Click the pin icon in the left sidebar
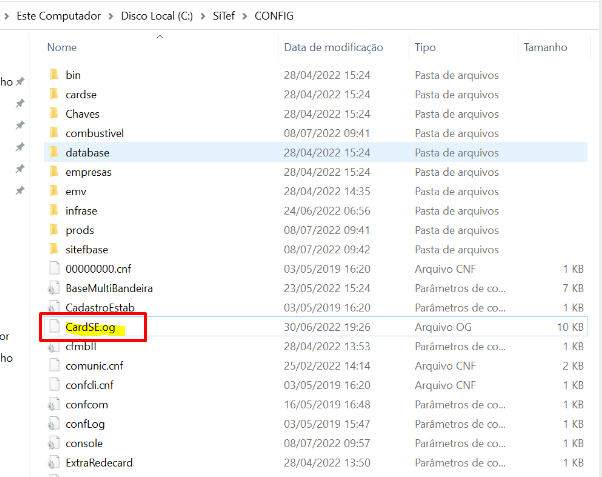The width and height of the screenshot is (602, 477). (x=20, y=104)
